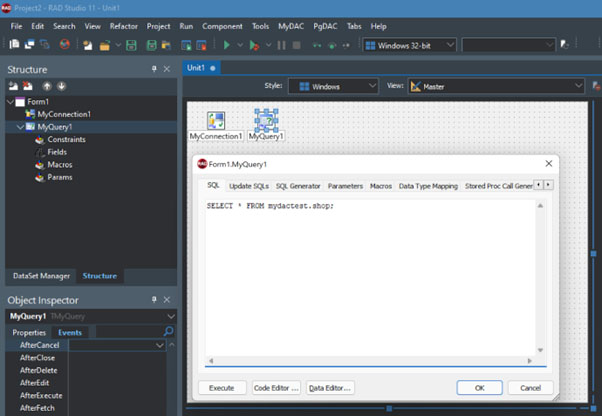Click Remove File from Project icon
Image resolution: width=602 pixels, height=416 pixels.
(x=201, y=45)
